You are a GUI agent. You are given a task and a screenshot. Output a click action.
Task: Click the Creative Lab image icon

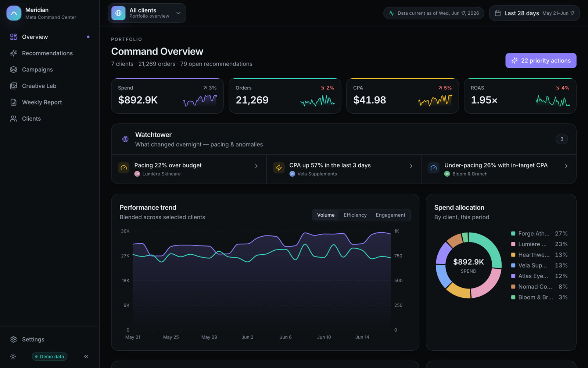click(x=14, y=86)
